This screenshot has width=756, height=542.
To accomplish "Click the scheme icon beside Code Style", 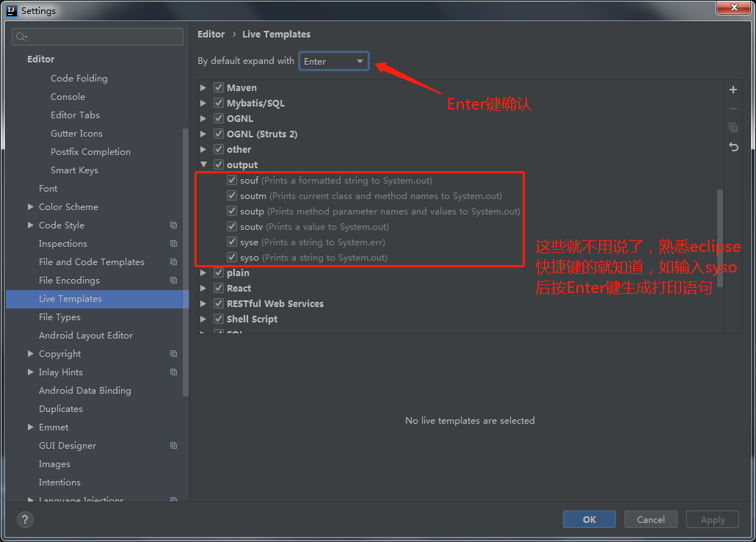I will tap(173, 225).
